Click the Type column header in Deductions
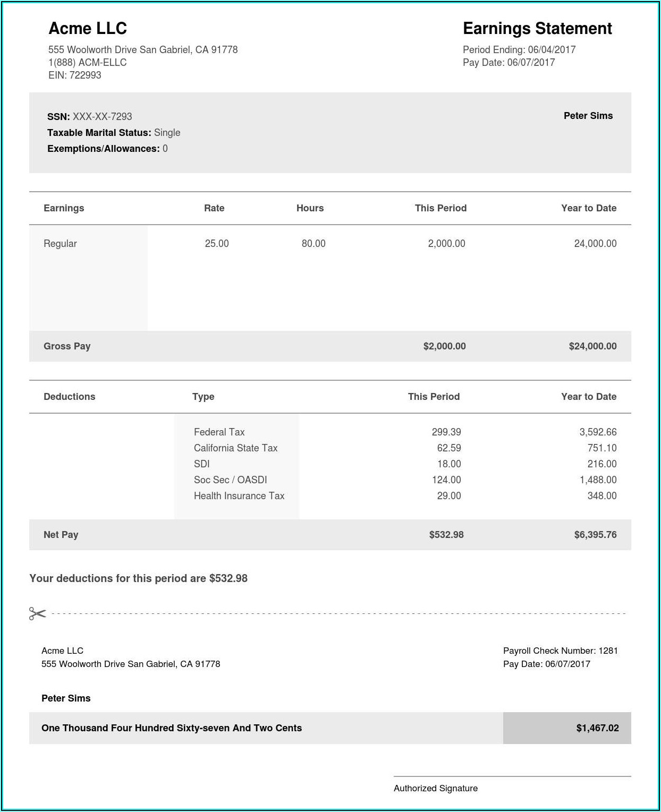Screen dimensions: 661x812 click(203, 397)
